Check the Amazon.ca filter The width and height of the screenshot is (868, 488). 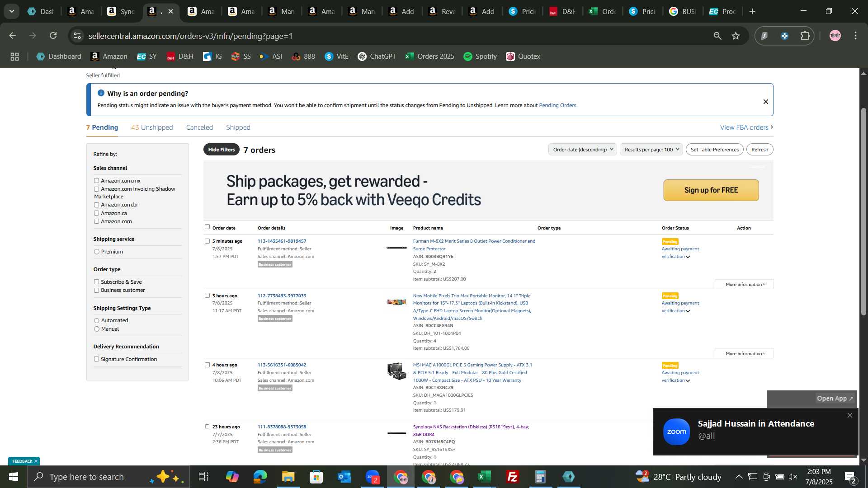click(96, 213)
